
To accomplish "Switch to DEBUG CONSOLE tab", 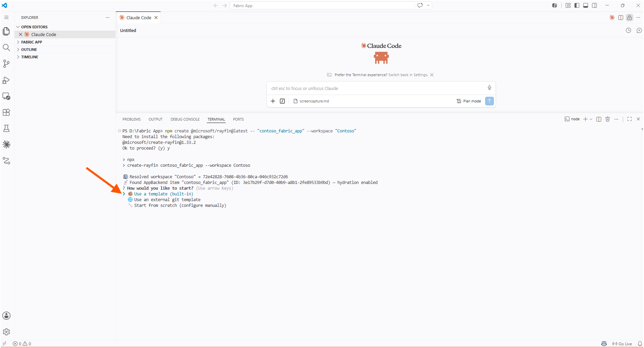I will click(x=185, y=119).
